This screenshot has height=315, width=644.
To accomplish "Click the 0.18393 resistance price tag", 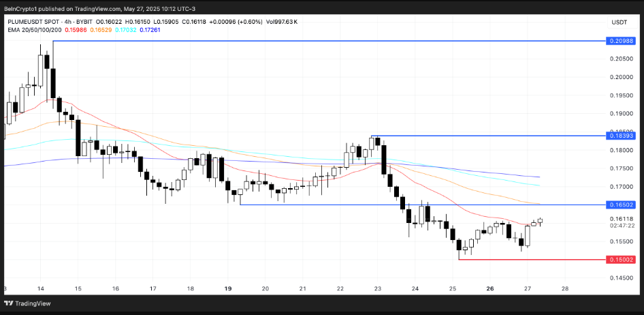I will pyautogui.click(x=621, y=136).
